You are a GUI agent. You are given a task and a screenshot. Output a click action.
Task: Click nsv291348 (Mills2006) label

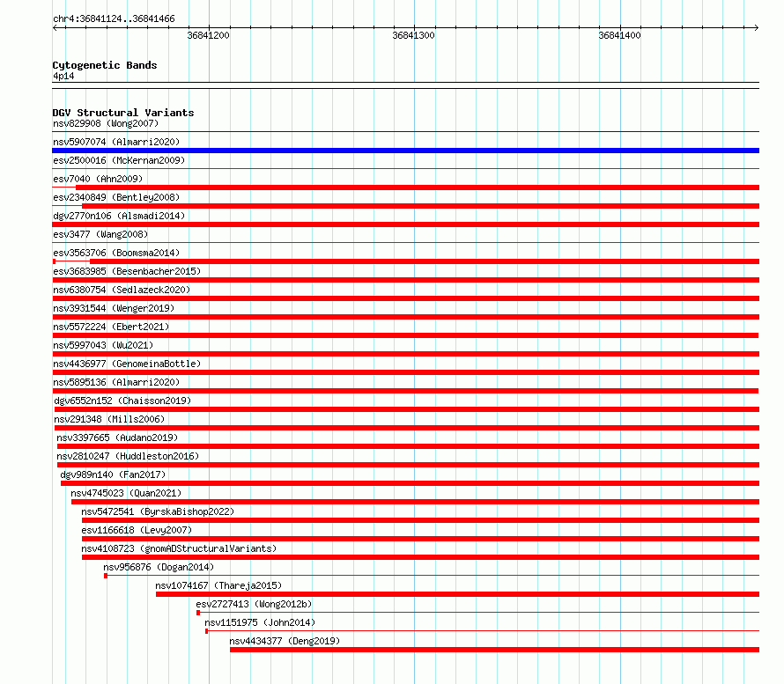pos(109,419)
